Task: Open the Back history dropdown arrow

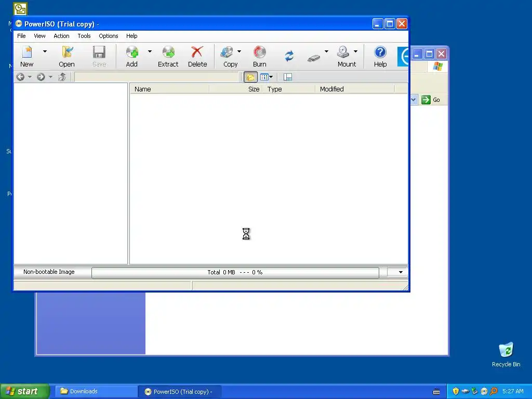Action: pyautogui.click(x=30, y=77)
